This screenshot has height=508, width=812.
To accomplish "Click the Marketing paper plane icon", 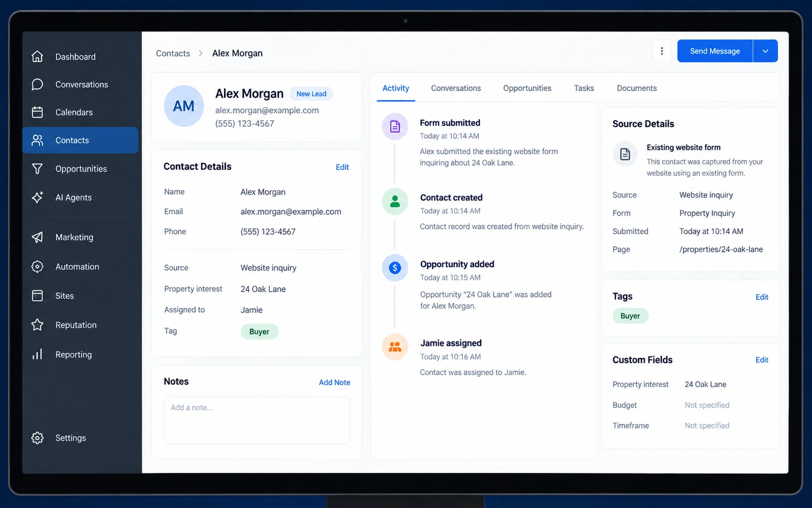I will tap(37, 237).
